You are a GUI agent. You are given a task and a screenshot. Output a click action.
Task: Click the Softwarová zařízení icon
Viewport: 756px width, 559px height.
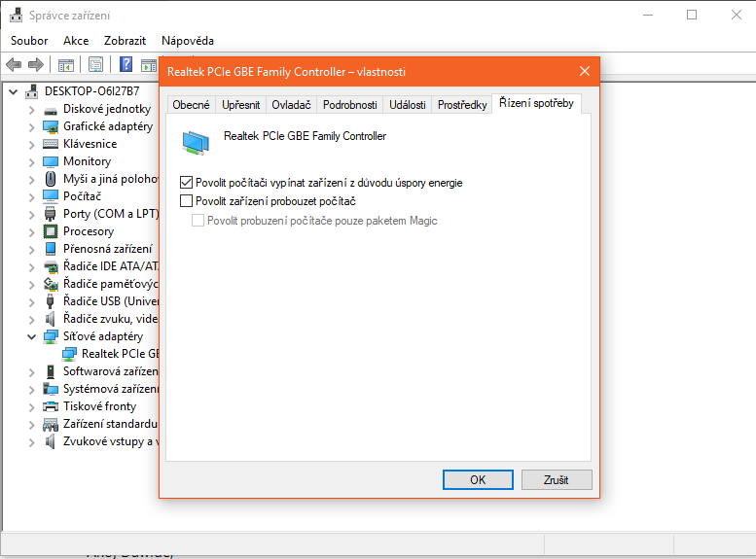(51, 371)
